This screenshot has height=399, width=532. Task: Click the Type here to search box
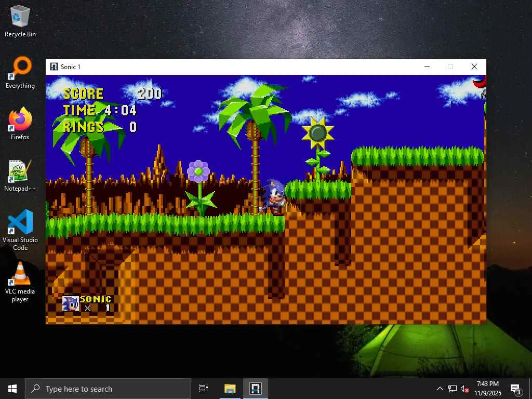[108, 389]
